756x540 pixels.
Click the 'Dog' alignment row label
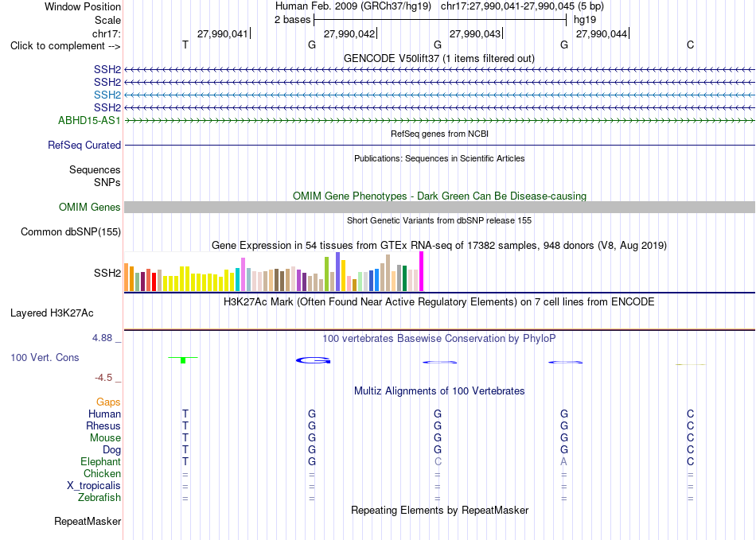pyautogui.click(x=112, y=450)
